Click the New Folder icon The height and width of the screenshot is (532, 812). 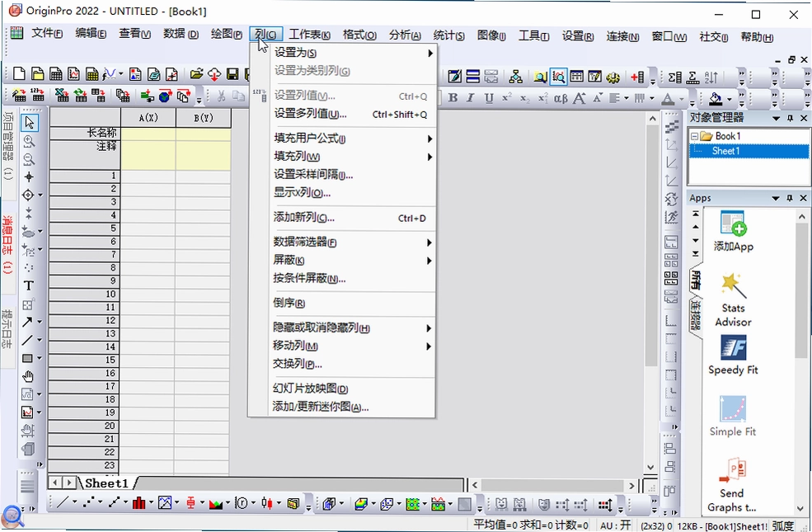(37, 74)
